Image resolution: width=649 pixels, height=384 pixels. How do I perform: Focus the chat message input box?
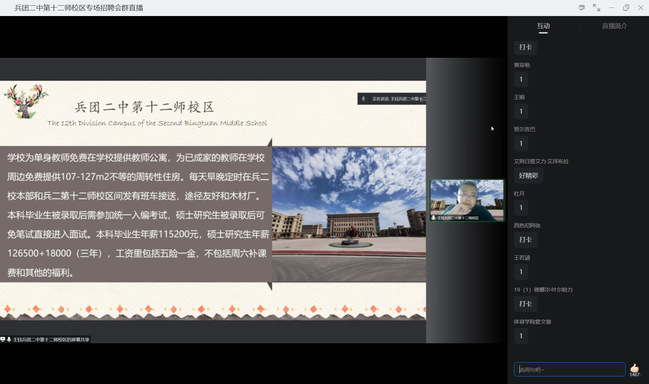tap(570, 370)
